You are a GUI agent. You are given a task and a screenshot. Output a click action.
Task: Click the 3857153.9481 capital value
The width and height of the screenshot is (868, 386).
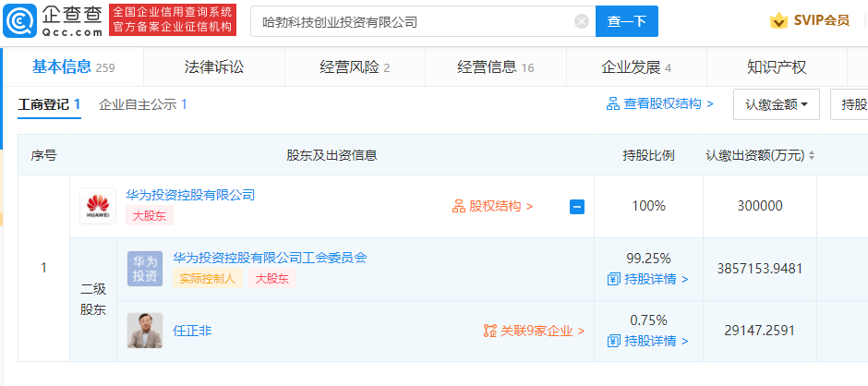click(759, 269)
